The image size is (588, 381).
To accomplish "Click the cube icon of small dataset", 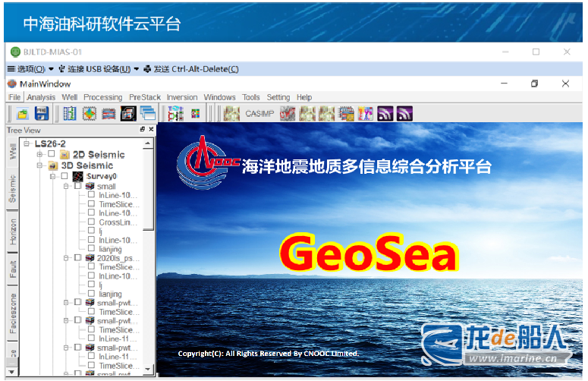I will (90, 186).
